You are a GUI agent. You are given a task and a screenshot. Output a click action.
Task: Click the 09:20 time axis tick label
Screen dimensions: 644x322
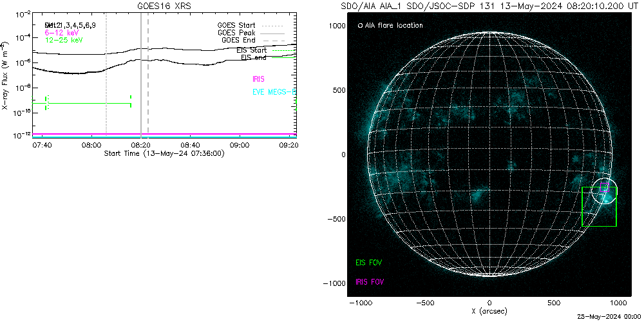289,145
